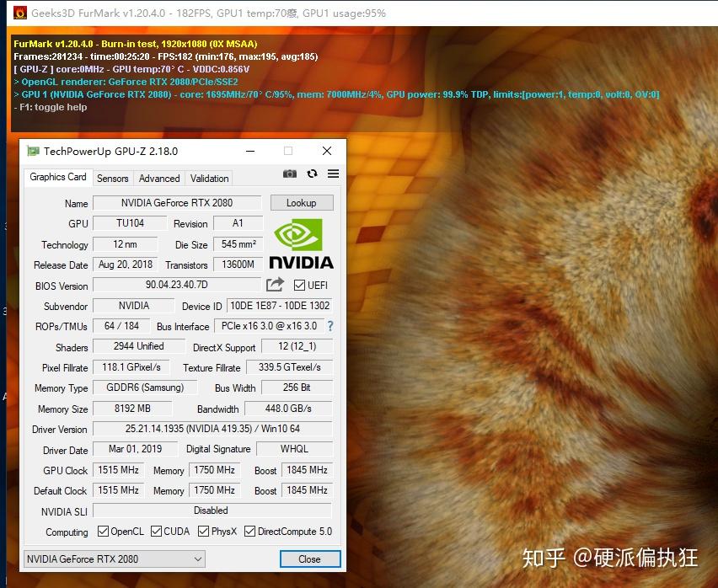The width and height of the screenshot is (718, 588).
Task: Close GPU-Z with the title bar X
Action: click(x=327, y=151)
